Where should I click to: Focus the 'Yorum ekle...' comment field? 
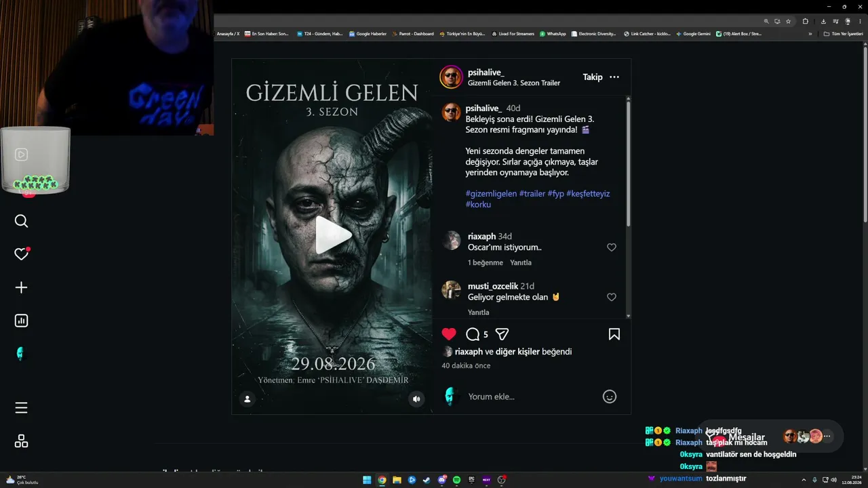[530, 396]
